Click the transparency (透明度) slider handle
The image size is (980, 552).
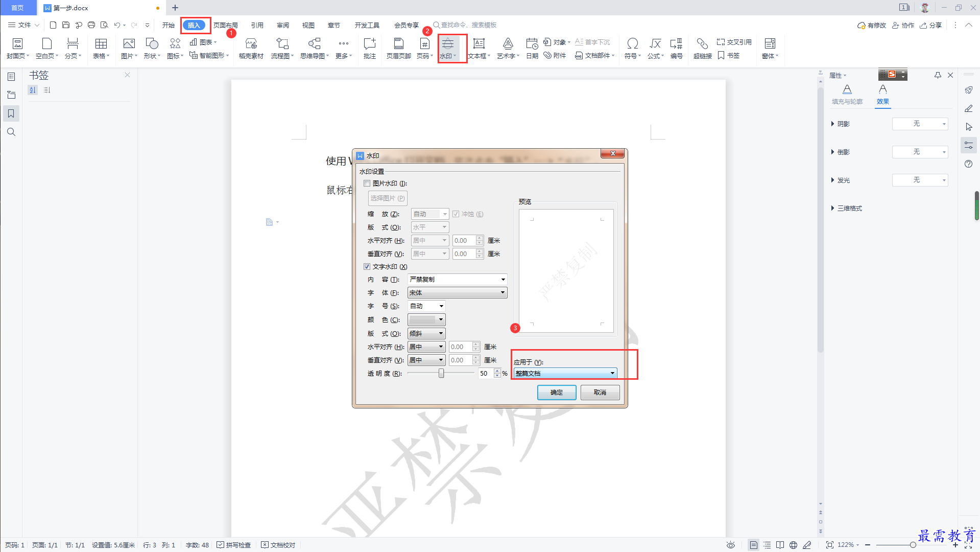click(x=441, y=374)
